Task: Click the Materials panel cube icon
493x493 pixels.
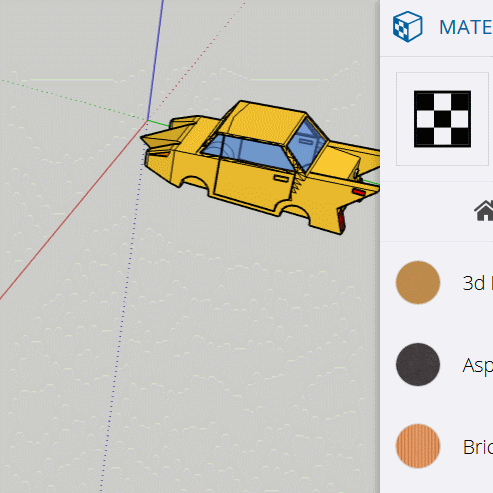Action: pos(407,27)
